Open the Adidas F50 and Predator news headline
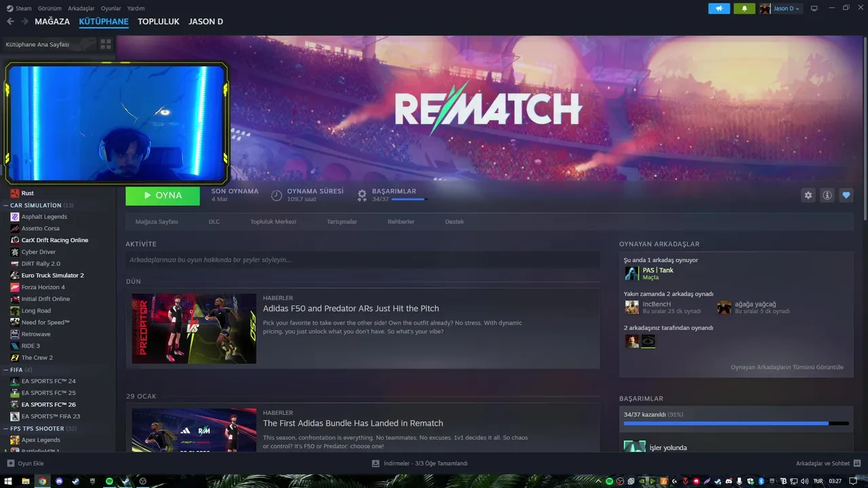 351,308
